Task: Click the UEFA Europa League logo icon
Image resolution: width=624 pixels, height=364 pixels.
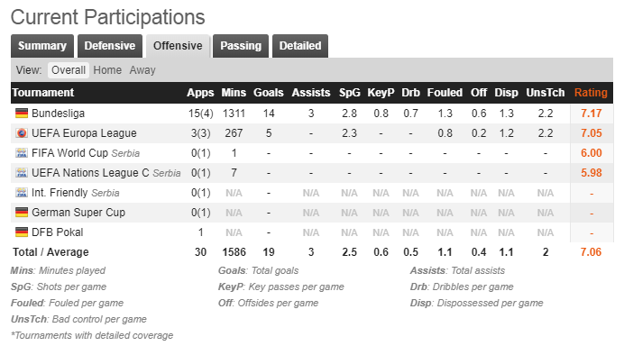Action: pyautogui.click(x=22, y=133)
